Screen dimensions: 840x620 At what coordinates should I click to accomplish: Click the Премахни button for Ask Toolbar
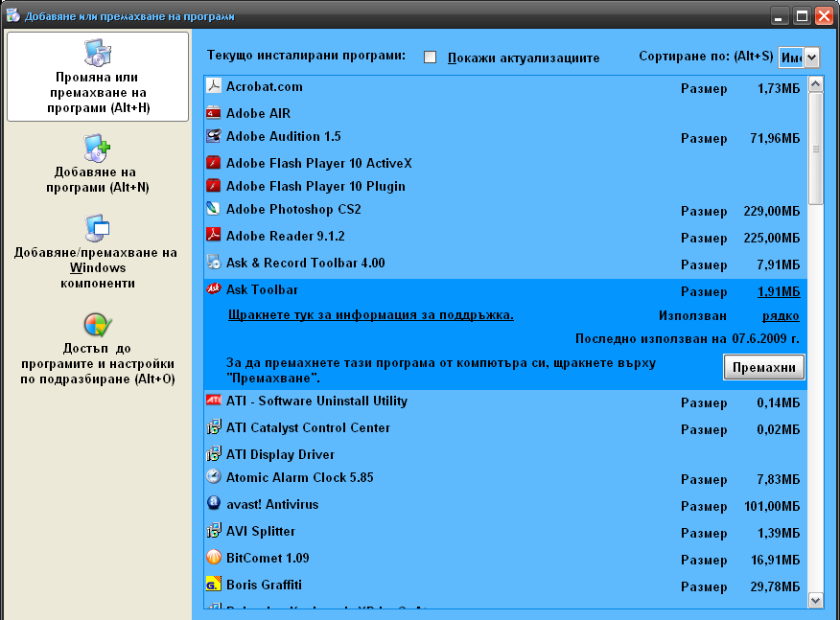click(x=764, y=367)
